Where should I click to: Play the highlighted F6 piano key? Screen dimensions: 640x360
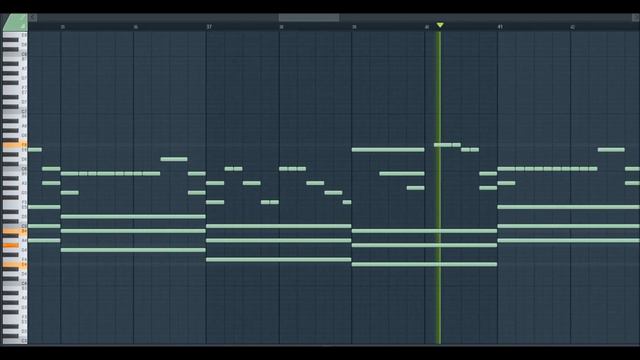coord(15,145)
